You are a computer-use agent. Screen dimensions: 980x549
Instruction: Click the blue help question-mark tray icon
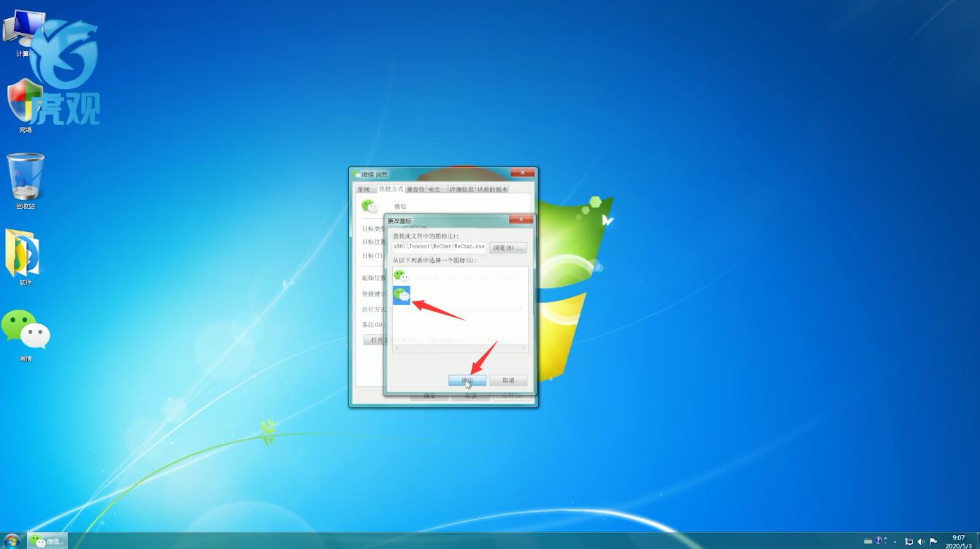click(878, 541)
